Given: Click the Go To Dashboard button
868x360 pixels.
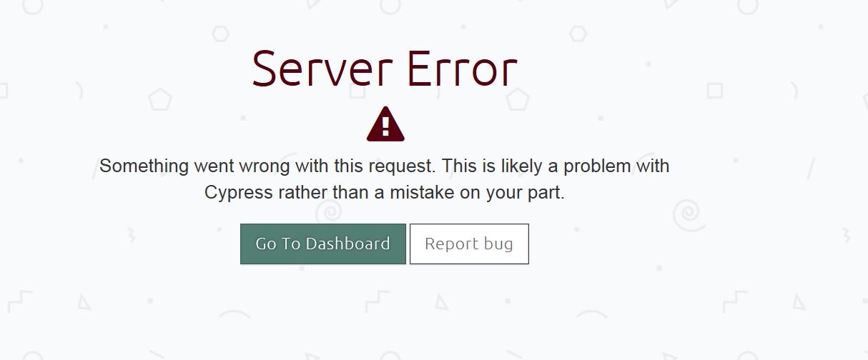Looking at the screenshot, I should [323, 244].
